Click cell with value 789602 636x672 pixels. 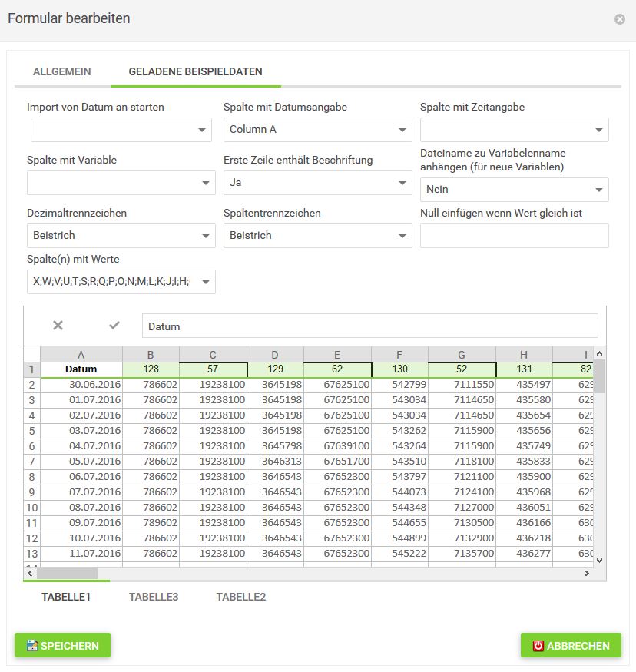(151, 523)
